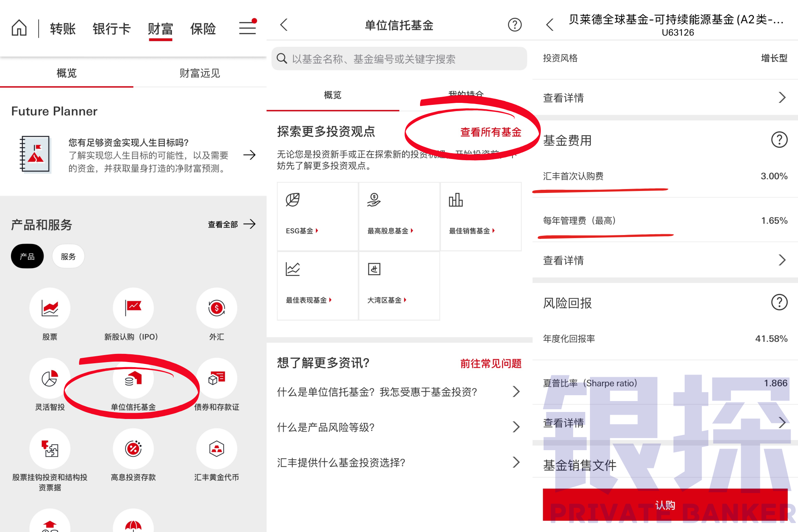Screen dimensions: 798x532
Task: Open the 股票 stocks product icon
Action: [50, 308]
